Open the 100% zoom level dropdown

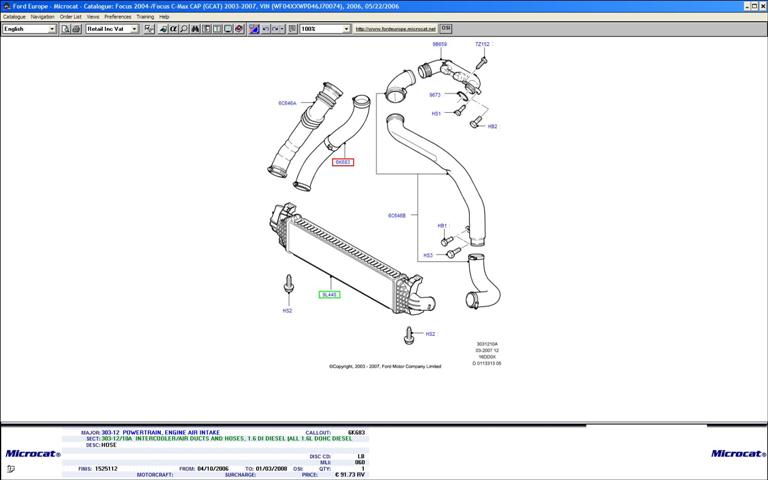[x=325, y=29]
